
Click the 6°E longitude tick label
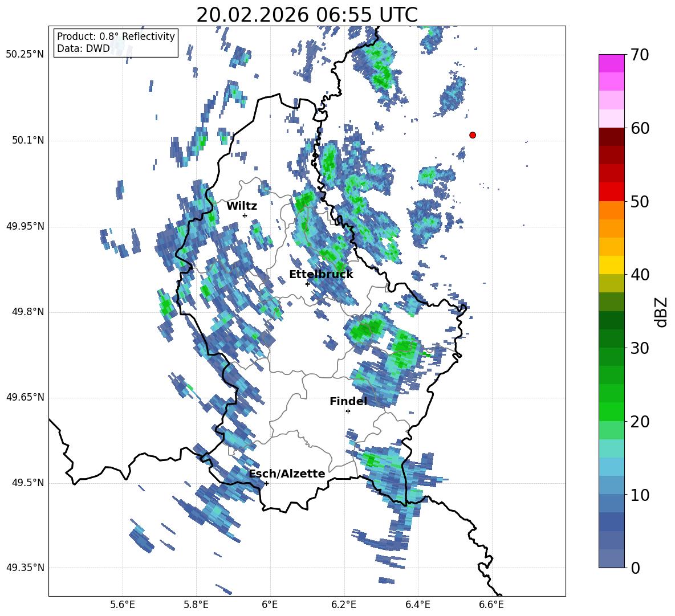270,605
